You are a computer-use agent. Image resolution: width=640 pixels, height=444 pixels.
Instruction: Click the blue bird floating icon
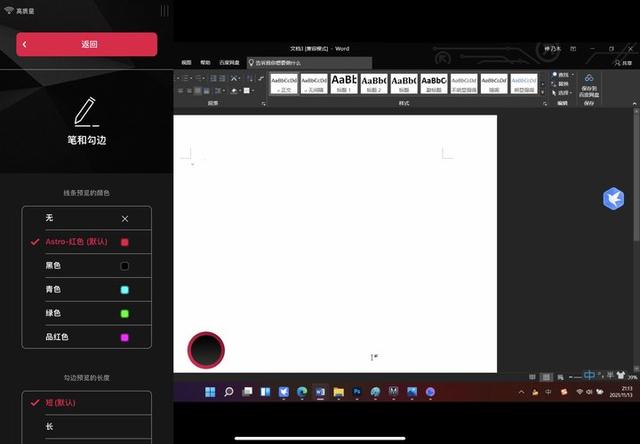tap(613, 199)
